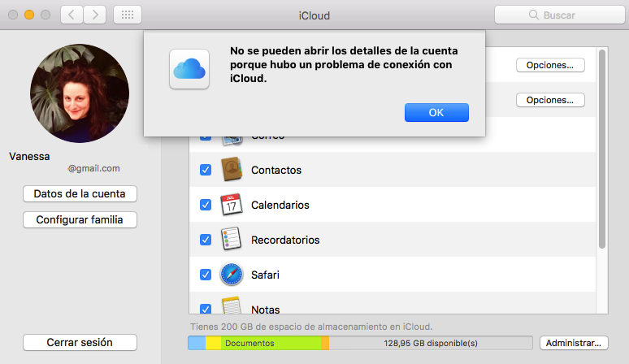
Task: Open Datos de la cuenta
Action: pyautogui.click(x=80, y=193)
